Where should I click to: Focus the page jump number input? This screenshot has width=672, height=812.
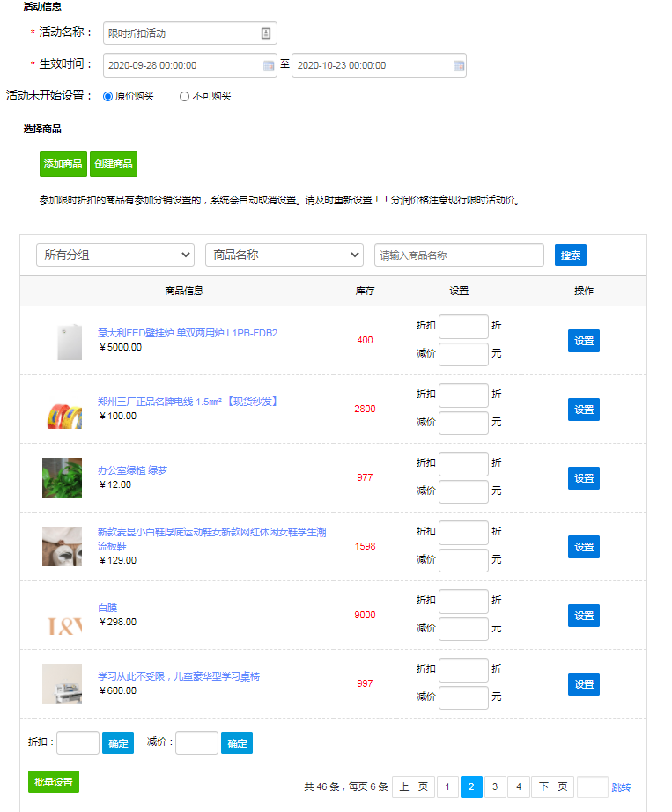pos(592,786)
